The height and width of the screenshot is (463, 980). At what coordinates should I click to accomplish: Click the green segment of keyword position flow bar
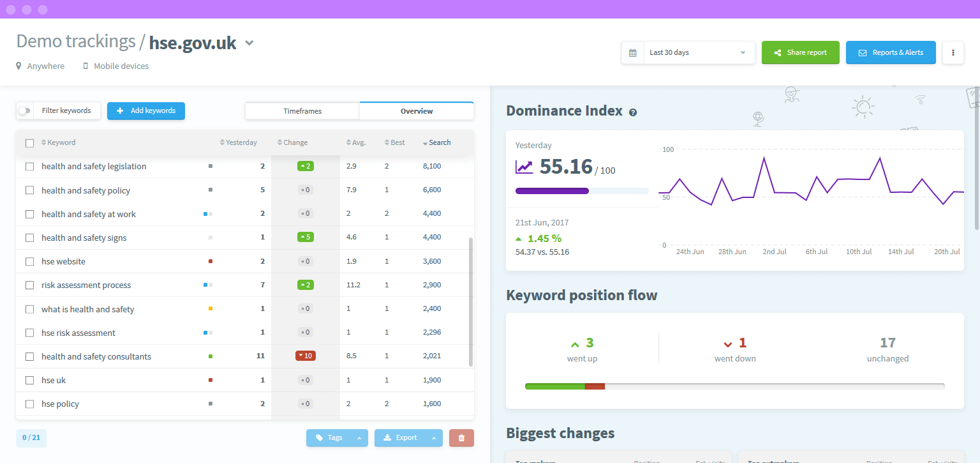tap(555, 386)
